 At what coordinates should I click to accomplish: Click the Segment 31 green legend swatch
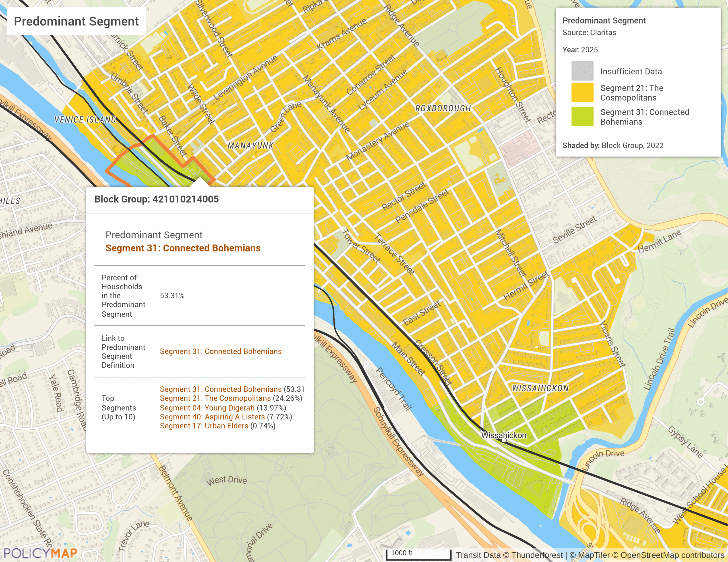582,116
